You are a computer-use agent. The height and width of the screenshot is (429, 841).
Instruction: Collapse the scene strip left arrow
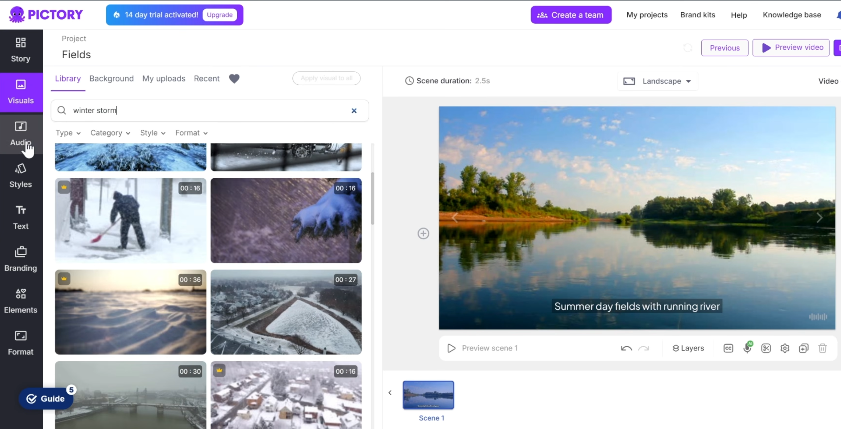pyautogui.click(x=390, y=393)
